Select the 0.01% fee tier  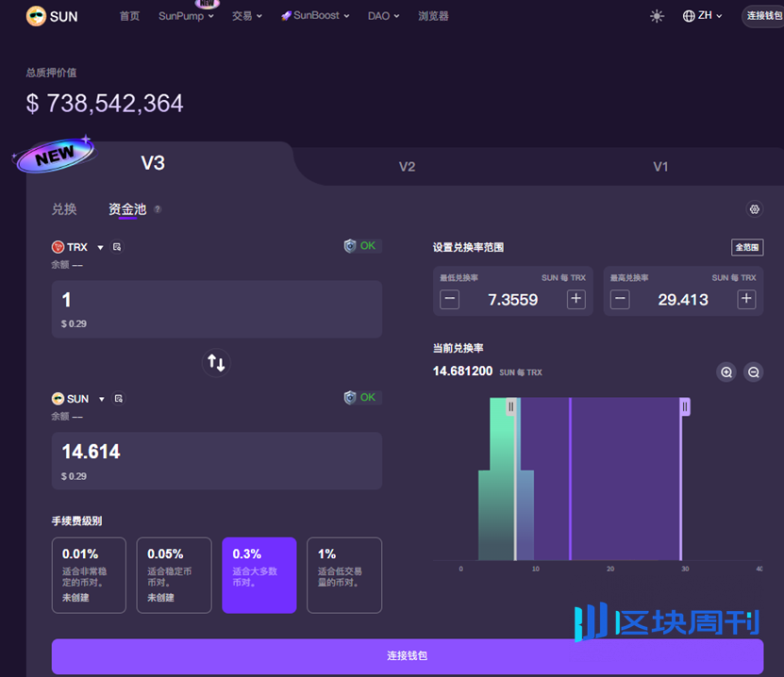pyautogui.click(x=89, y=575)
